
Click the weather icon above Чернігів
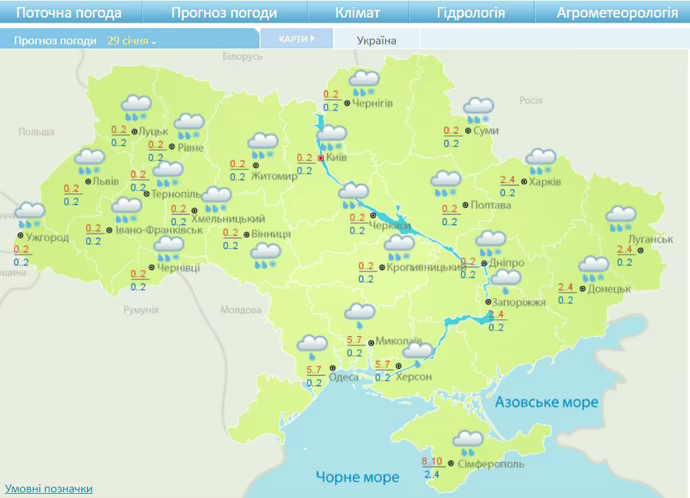pos(363,82)
